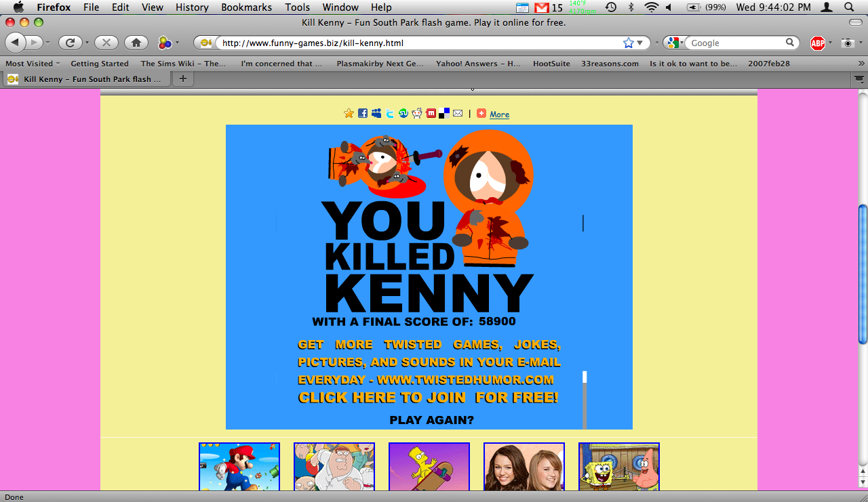Expand the Most Visited bookmarks folder
The image size is (868, 502).
click(x=33, y=64)
